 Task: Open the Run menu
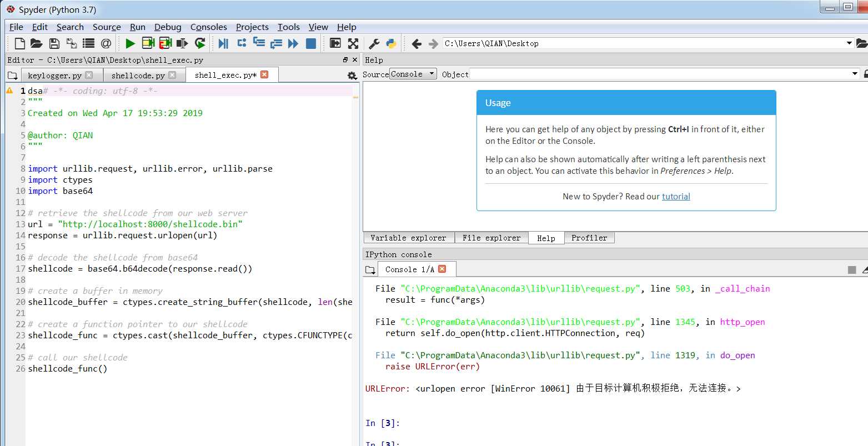pyautogui.click(x=137, y=27)
